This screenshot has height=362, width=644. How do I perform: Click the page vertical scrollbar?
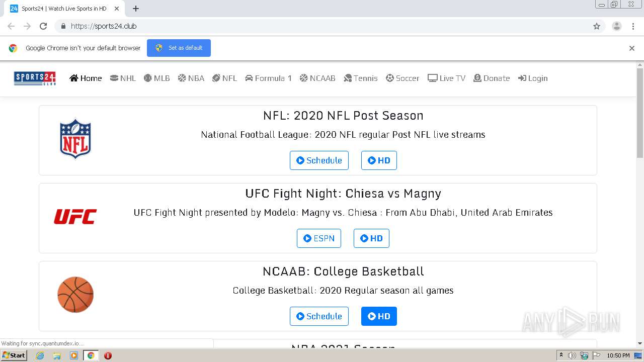pos(640,113)
